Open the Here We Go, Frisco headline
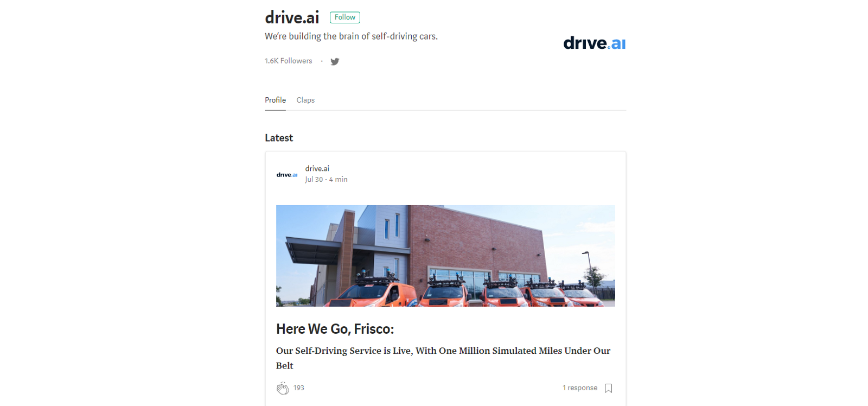This screenshot has width=868, height=406. tap(335, 329)
